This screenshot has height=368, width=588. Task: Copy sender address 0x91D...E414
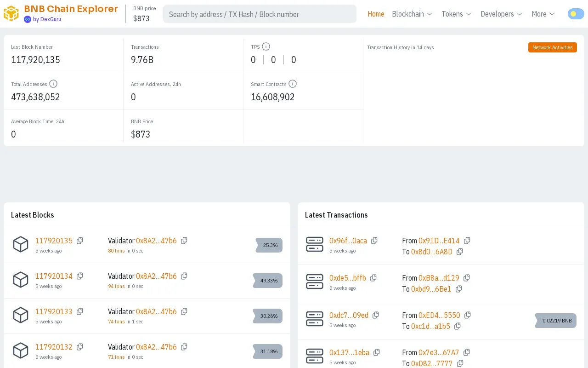(x=467, y=241)
